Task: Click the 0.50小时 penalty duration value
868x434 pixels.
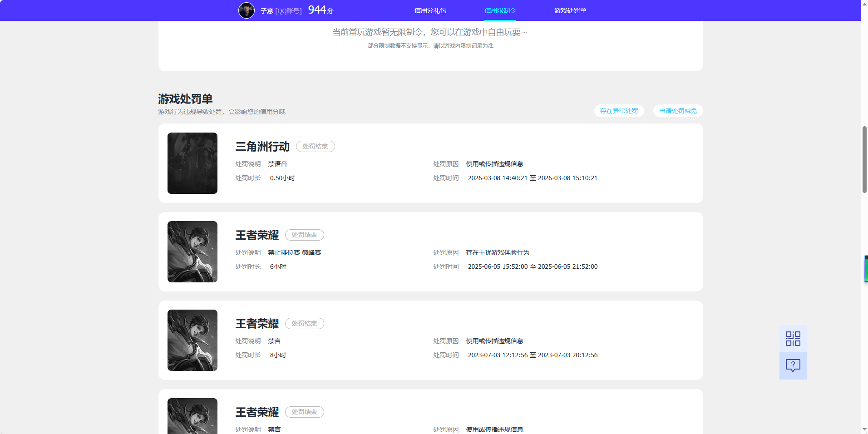Action: [282, 178]
